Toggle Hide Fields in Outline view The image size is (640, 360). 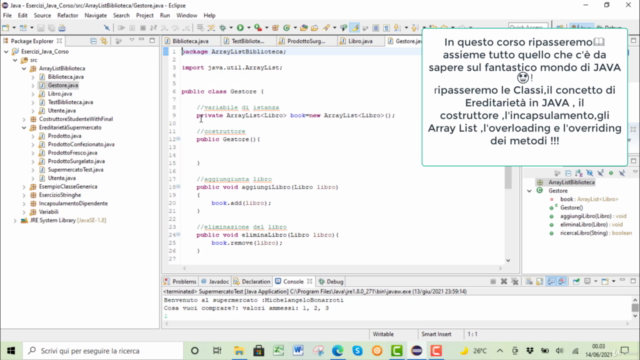(x=589, y=173)
